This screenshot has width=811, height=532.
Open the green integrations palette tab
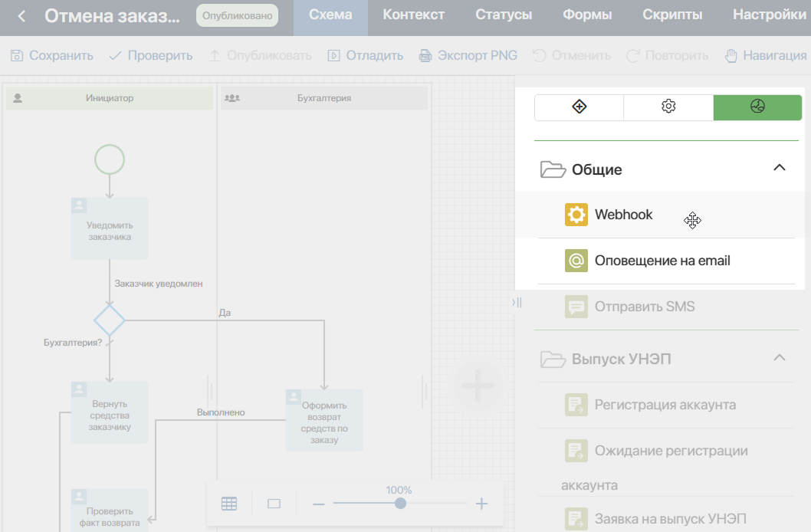coord(758,107)
